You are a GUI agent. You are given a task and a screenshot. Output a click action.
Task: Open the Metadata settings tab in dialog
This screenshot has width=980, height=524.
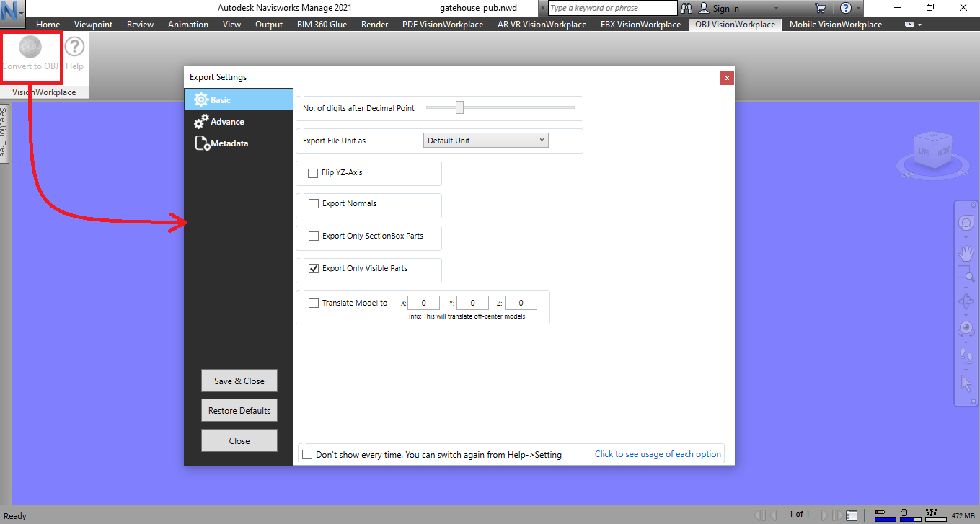(239, 143)
